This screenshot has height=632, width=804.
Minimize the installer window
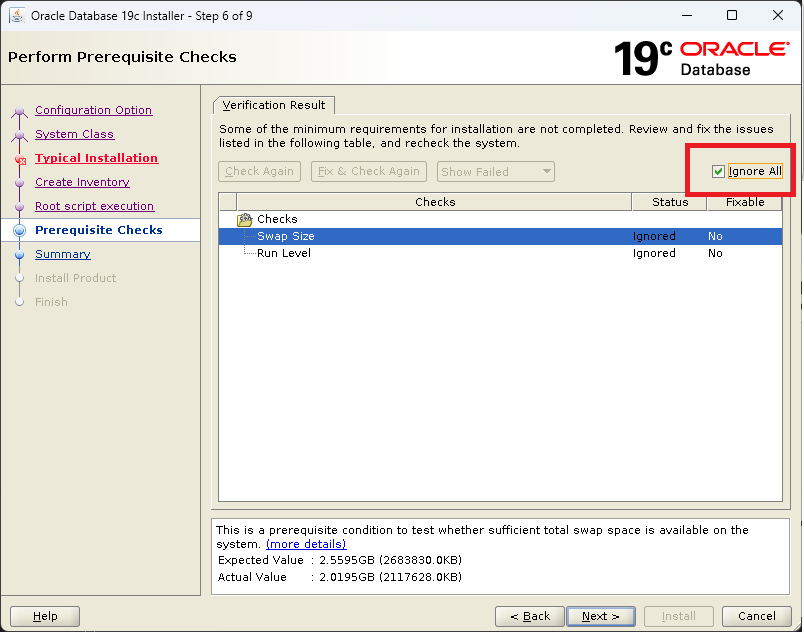(x=687, y=15)
